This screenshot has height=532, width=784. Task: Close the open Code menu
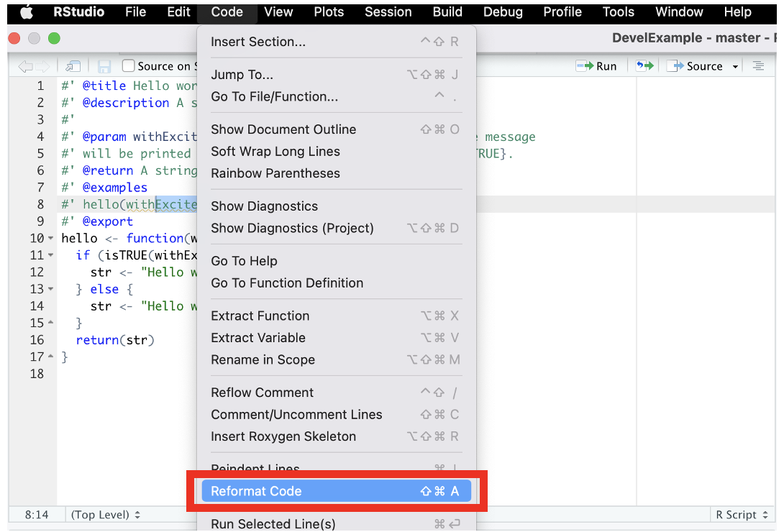pyautogui.click(x=227, y=12)
